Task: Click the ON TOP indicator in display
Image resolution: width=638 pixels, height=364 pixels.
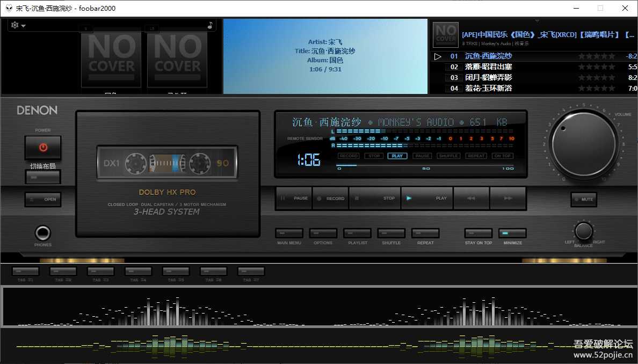Action: (x=503, y=156)
